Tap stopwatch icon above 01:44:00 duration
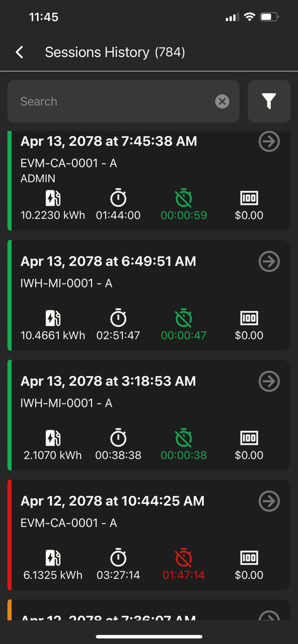Image resolution: width=298 pixels, height=644 pixels. 118,198
